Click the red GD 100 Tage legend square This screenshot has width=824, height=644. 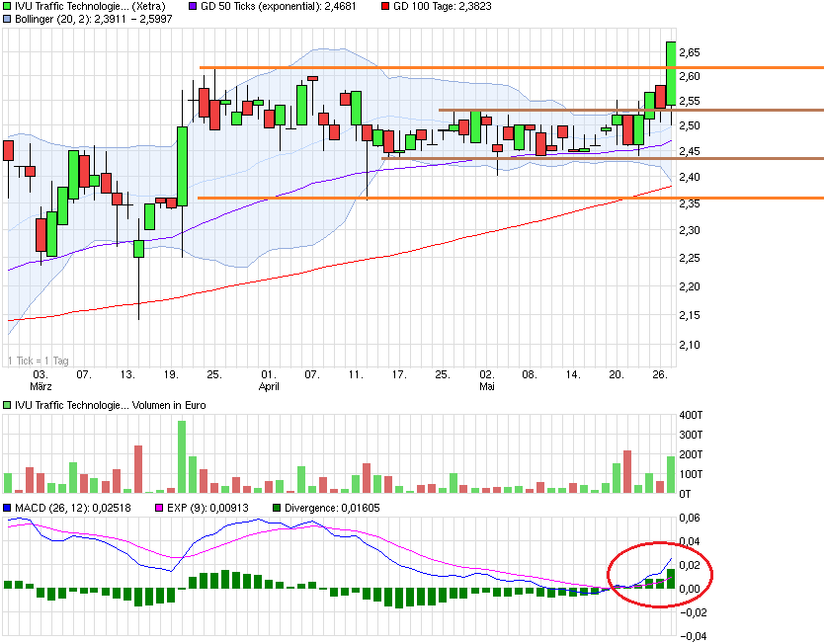[x=385, y=7]
